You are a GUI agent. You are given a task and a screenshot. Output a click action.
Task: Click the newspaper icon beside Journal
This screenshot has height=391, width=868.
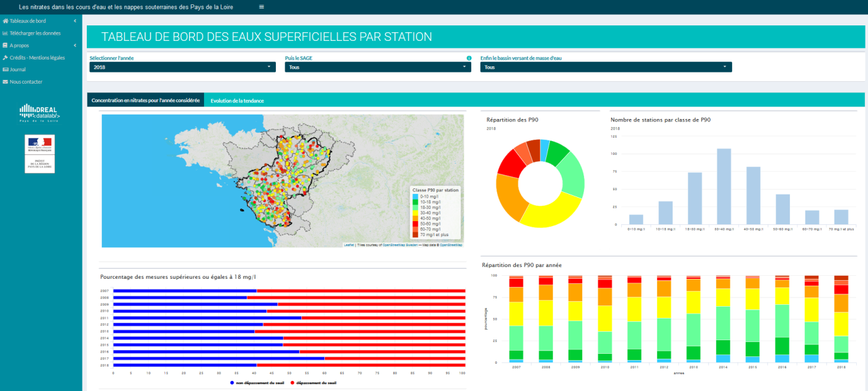(x=6, y=69)
